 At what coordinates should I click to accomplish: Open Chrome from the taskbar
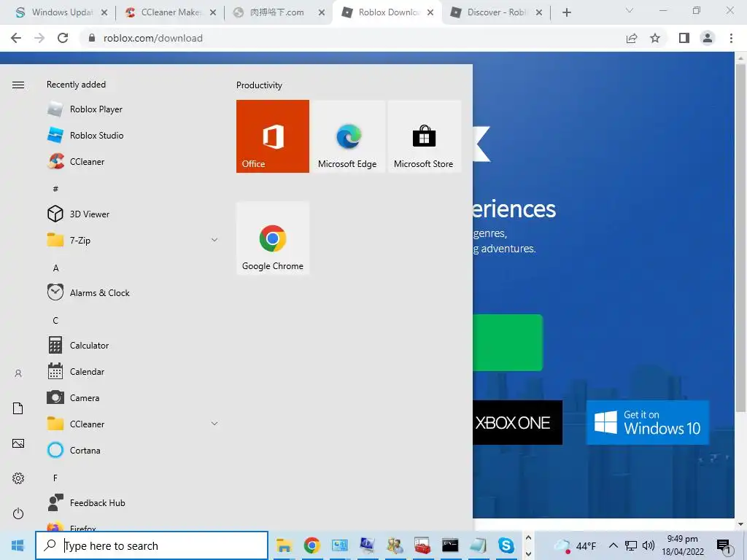click(312, 545)
